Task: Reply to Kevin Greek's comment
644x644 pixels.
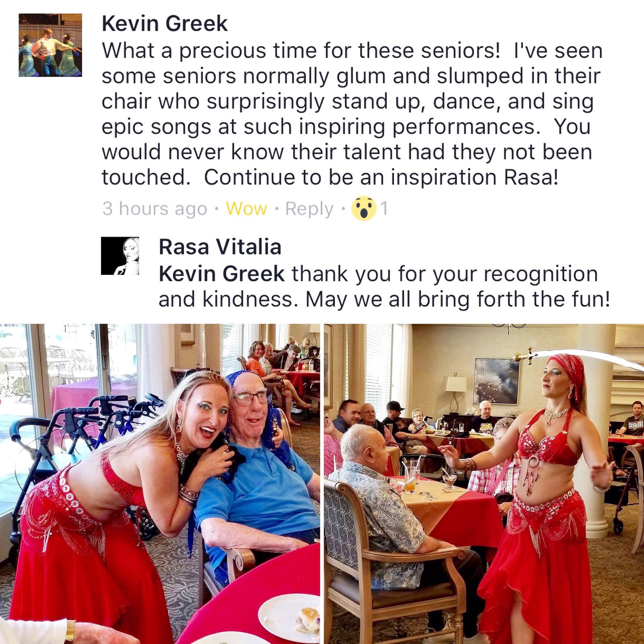Action: tap(309, 209)
